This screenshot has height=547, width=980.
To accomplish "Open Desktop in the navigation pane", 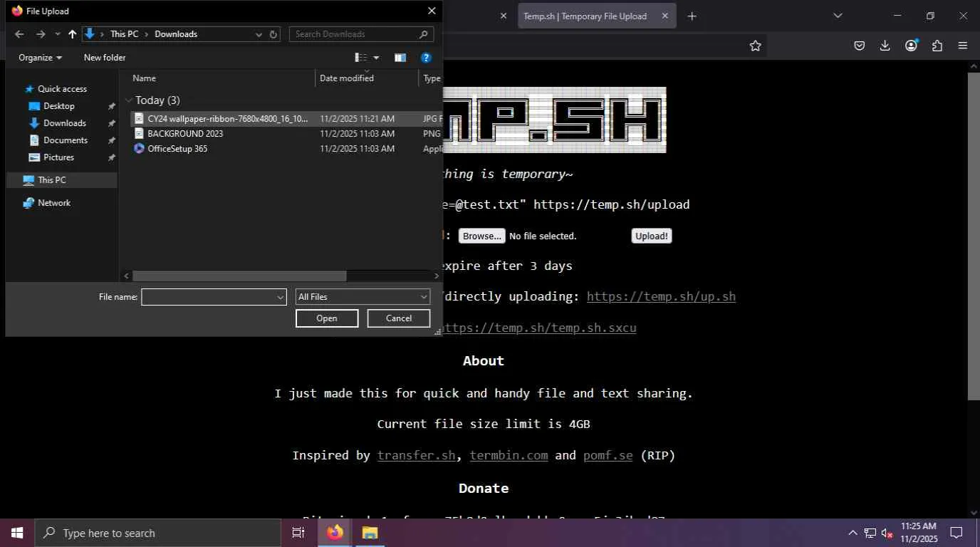I will click(58, 106).
